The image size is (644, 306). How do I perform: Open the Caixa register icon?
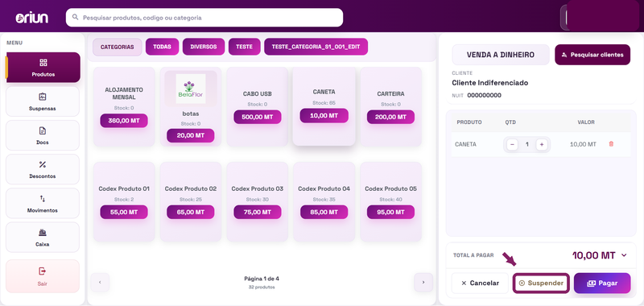43,233
